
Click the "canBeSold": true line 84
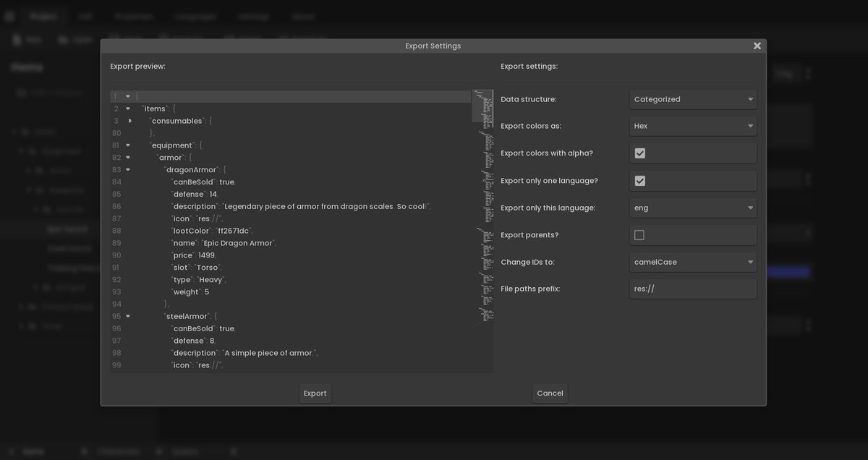(203, 182)
